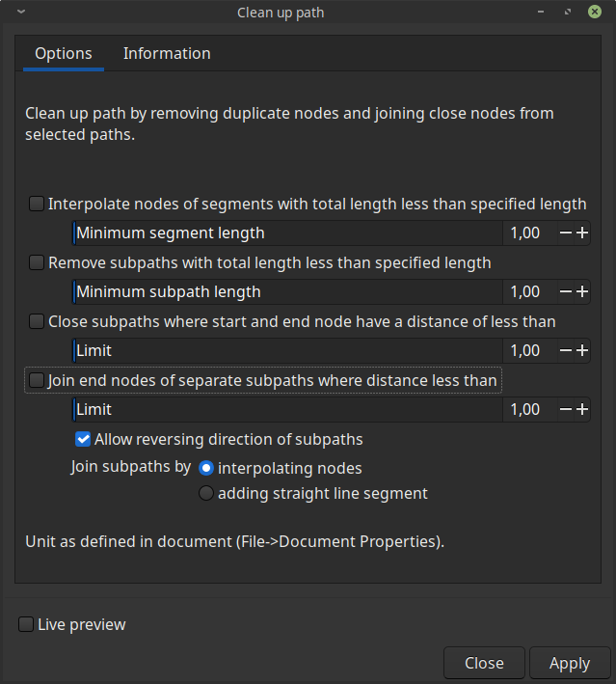Decrease the Minimum segment length value
Image resolution: width=616 pixels, height=684 pixels.
pos(566,233)
